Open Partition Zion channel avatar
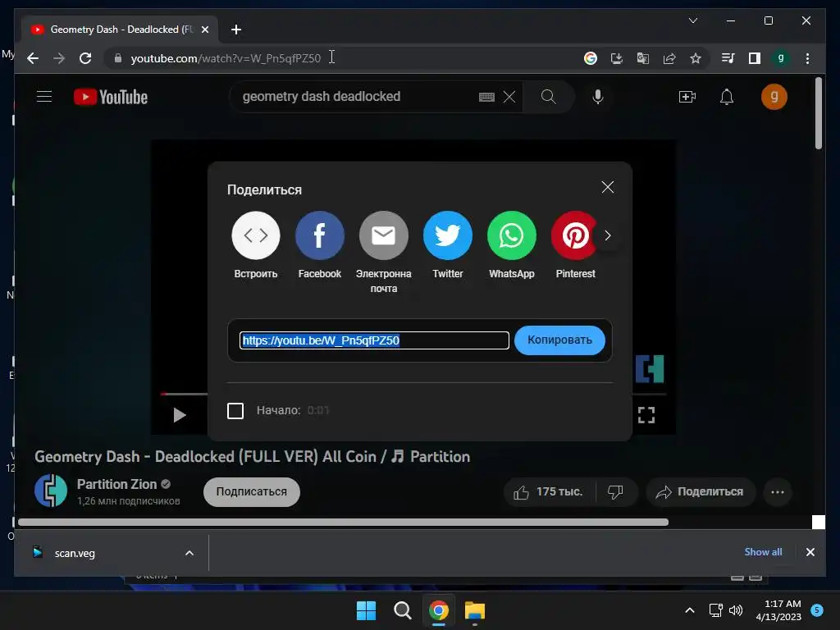 point(51,491)
